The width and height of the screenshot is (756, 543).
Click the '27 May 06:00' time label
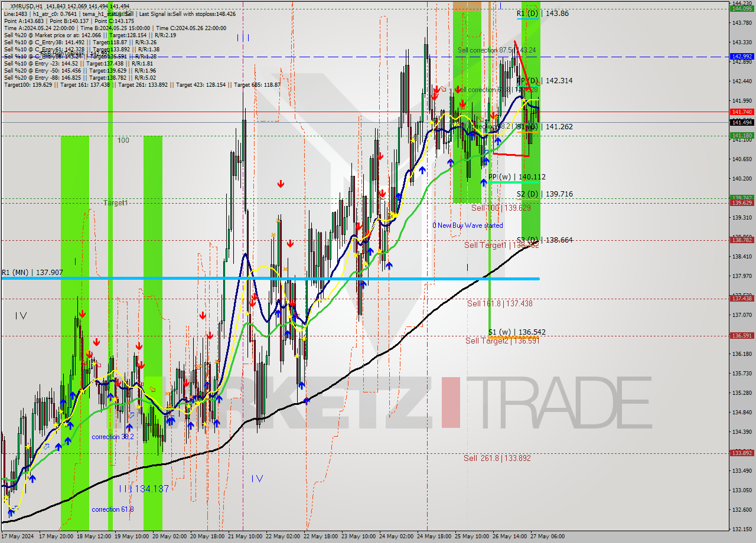(548, 537)
